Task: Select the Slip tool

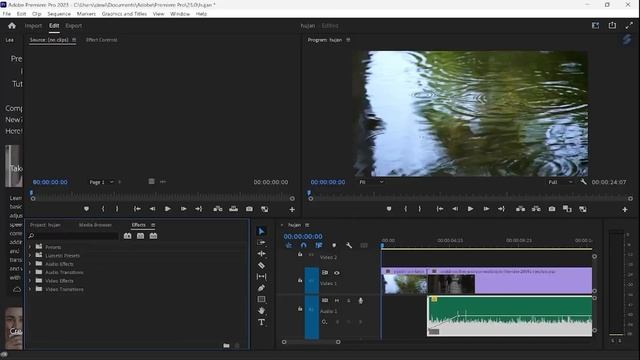Action: click(261, 276)
